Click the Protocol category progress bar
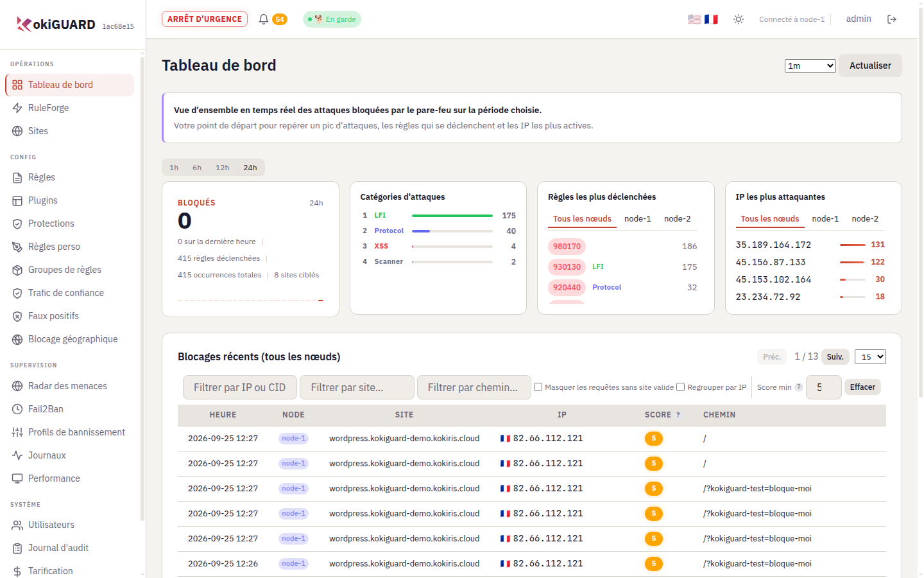Image resolution: width=924 pixels, height=578 pixels. coord(452,231)
